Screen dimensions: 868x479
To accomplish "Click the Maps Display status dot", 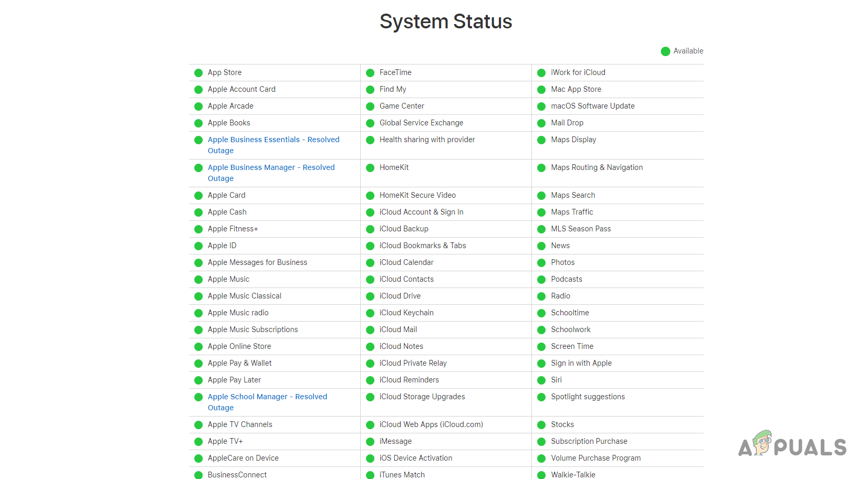I will coord(541,140).
